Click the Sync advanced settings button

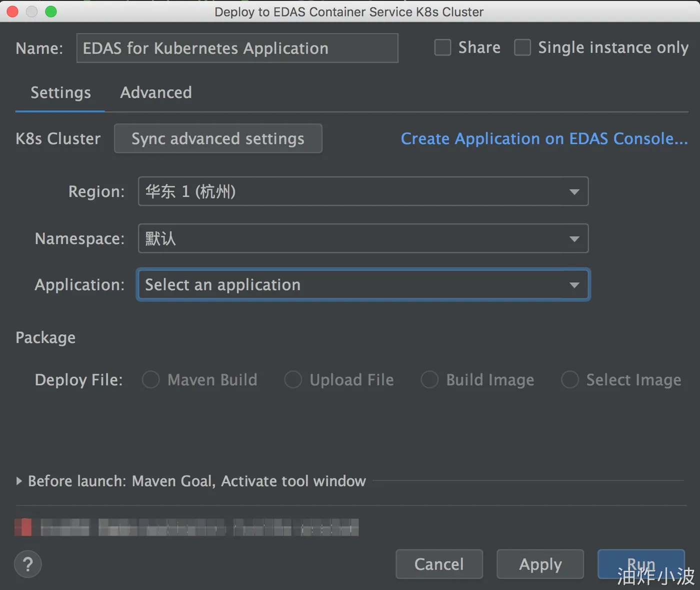tap(218, 138)
